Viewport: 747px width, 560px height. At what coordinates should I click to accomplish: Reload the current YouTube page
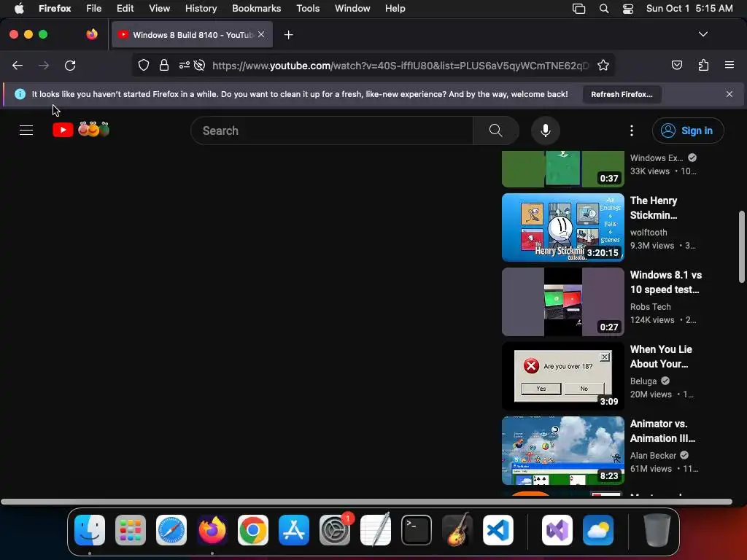pos(70,65)
